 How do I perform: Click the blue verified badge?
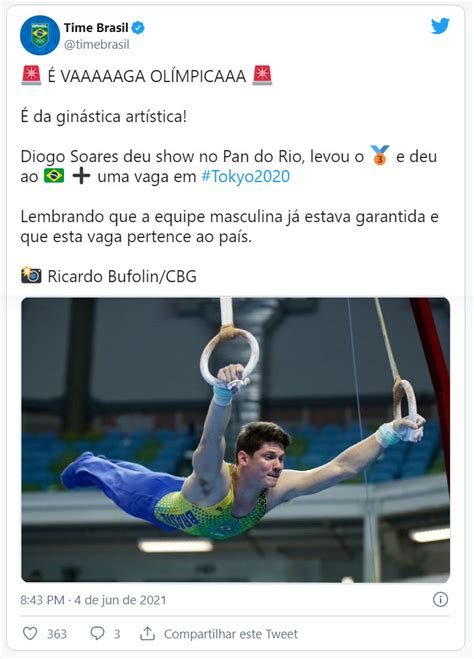[138, 28]
